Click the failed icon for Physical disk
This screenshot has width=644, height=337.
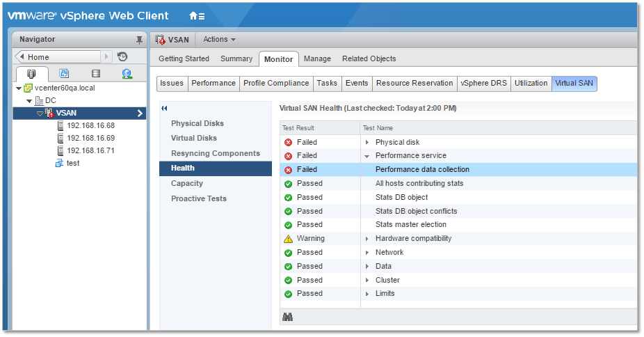tap(289, 142)
